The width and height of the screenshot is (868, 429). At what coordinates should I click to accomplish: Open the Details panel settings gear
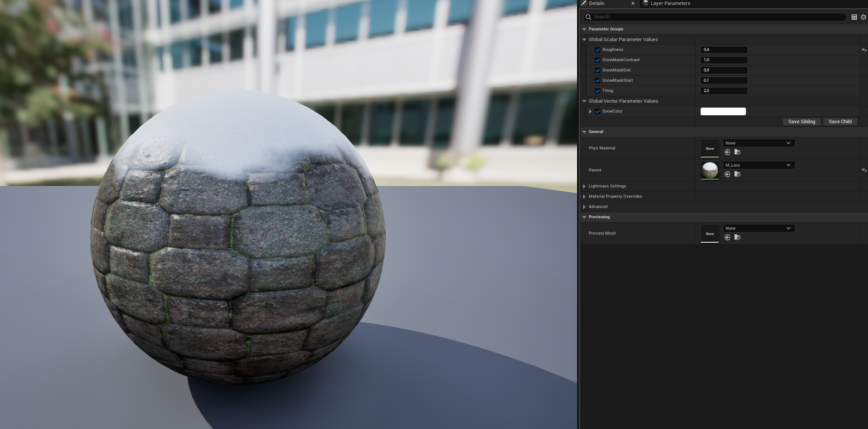pyautogui.click(x=863, y=17)
